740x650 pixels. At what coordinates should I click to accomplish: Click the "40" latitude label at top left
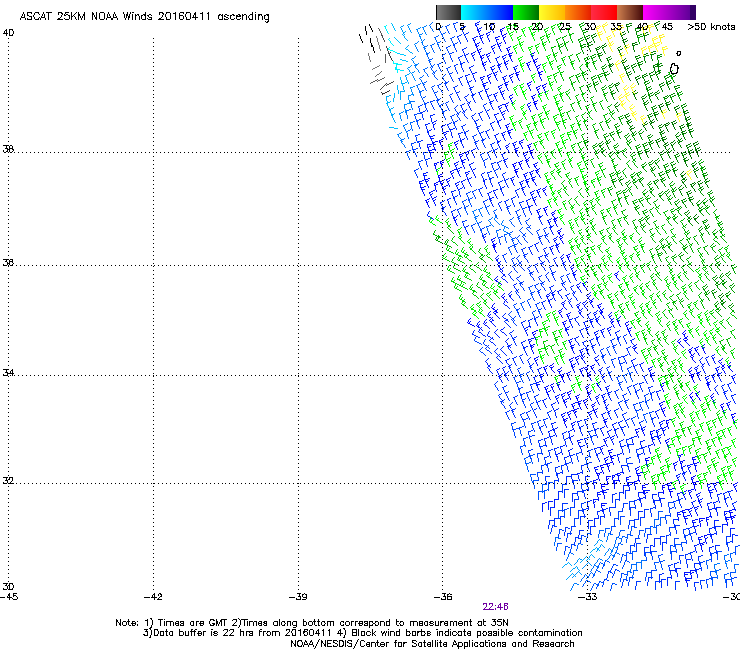[8, 33]
